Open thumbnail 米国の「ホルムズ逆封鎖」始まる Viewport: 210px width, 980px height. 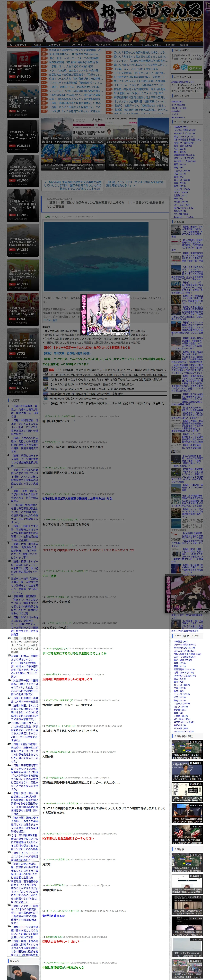coord(57,131)
